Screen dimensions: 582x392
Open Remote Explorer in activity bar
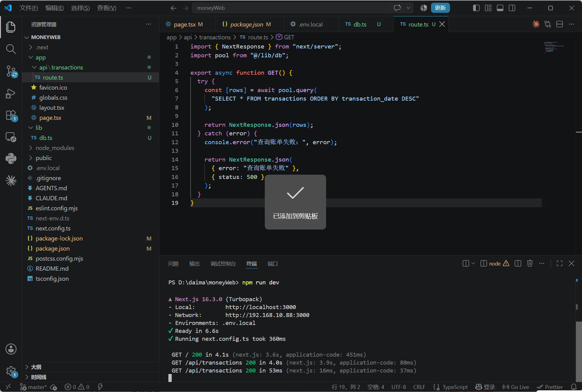tap(11, 137)
